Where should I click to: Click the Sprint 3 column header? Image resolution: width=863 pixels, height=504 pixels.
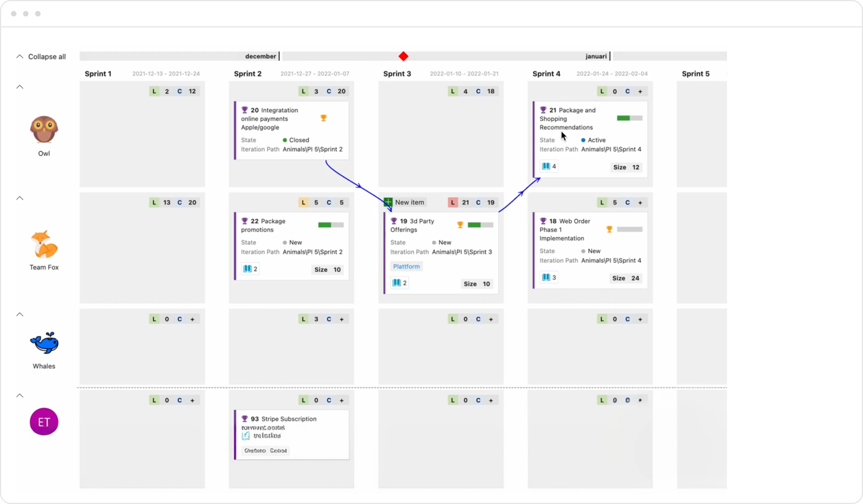pos(397,74)
